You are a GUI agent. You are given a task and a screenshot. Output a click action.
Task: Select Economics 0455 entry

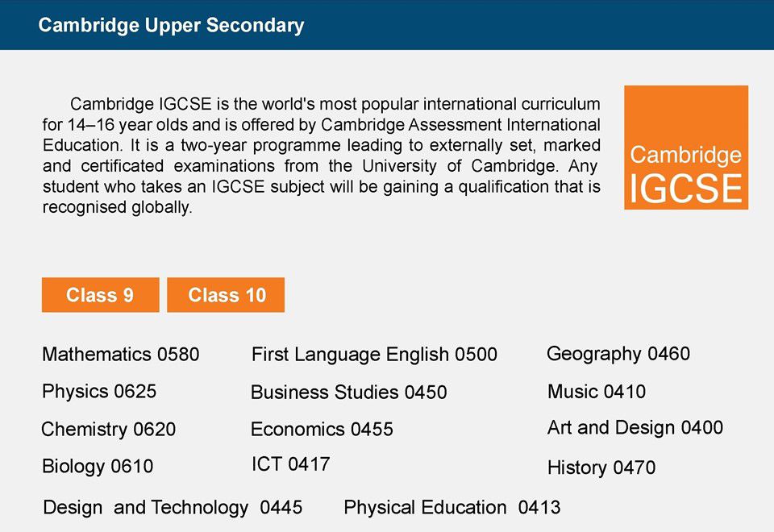[322, 429]
